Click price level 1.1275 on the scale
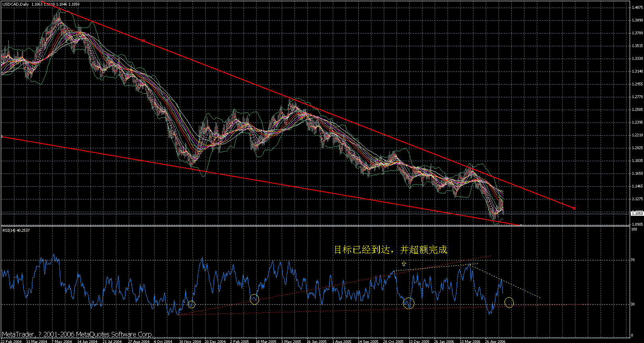Image resolution: width=644 pixels, height=343 pixels. (637, 199)
